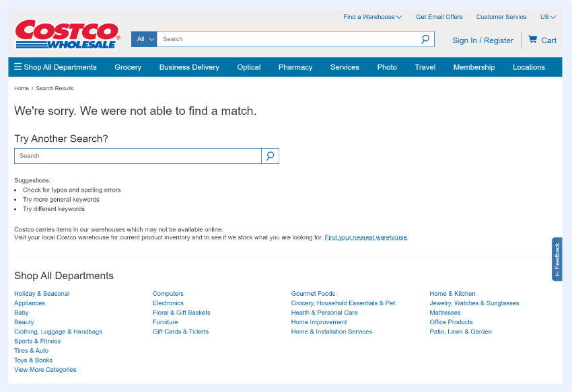Go to the Membership menu item
Image resolution: width=572 pixels, height=392 pixels.
(x=474, y=67)
